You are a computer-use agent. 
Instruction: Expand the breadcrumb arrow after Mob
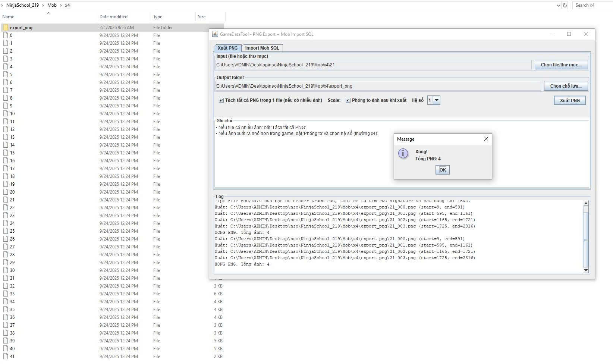(60, 5)
